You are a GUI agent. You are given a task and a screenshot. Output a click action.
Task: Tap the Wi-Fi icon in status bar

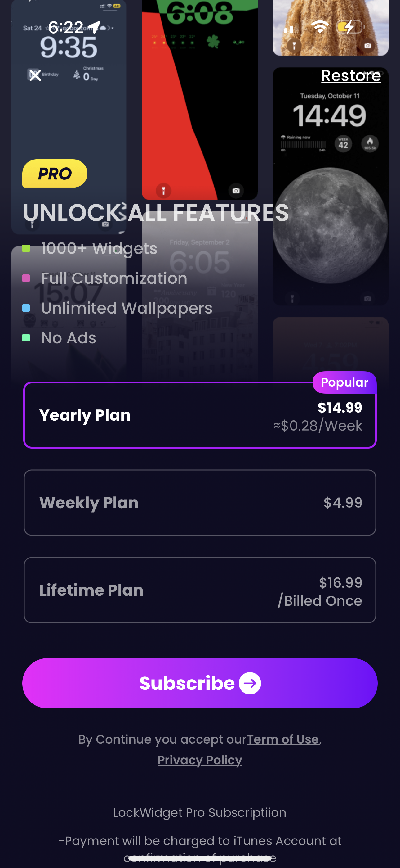coord(320,27)
